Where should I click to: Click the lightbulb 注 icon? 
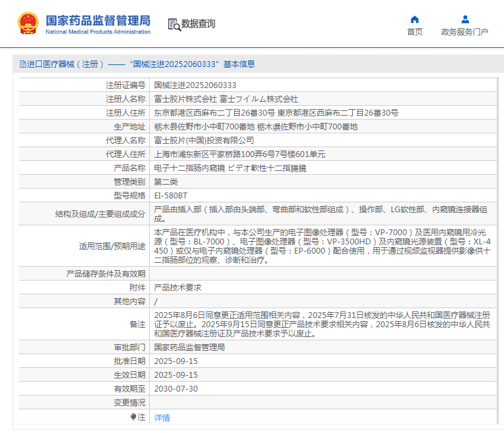tap(133, 417)
